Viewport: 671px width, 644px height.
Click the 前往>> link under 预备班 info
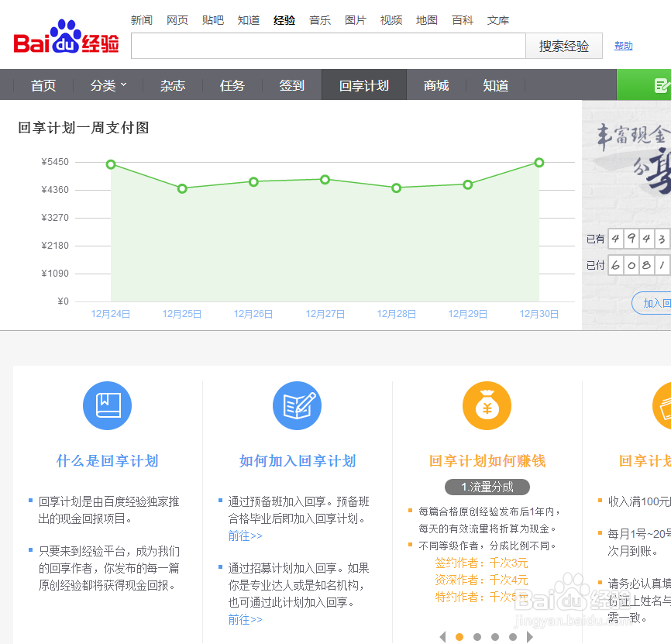246,536
